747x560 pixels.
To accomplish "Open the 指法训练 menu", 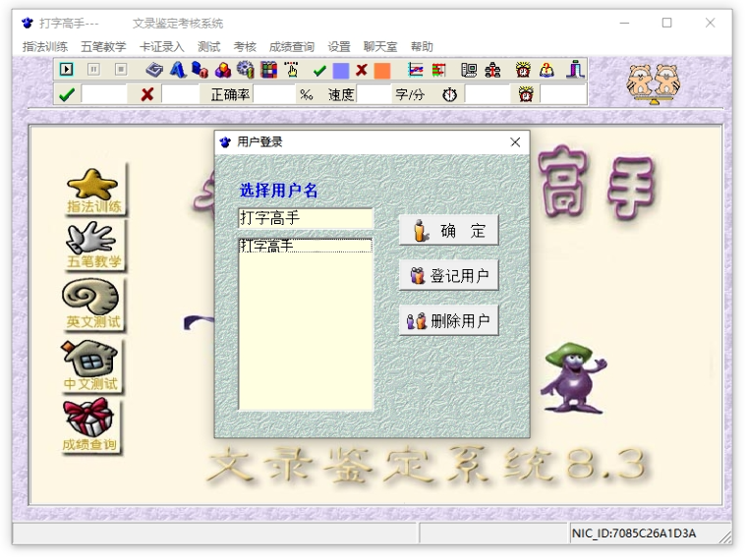I will tap(45, 47).
